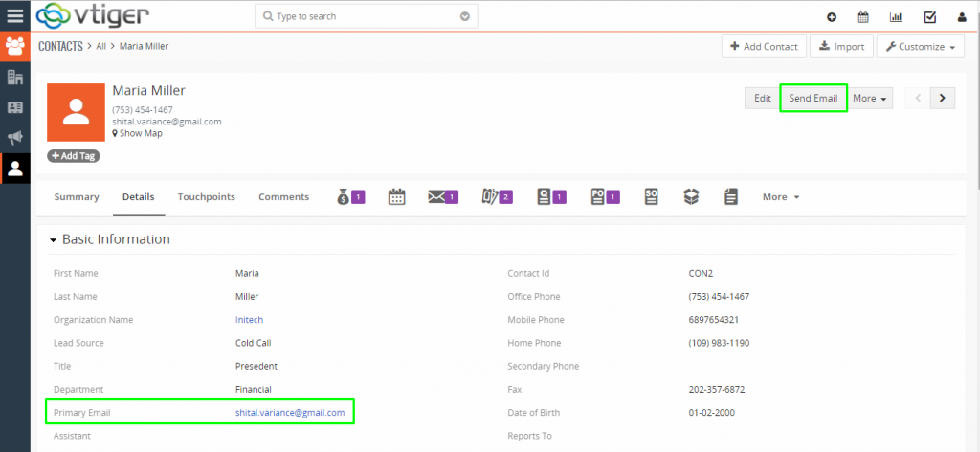Switch to the Touchpoints tab
The image size is (980, 452).
click(207, 197)
